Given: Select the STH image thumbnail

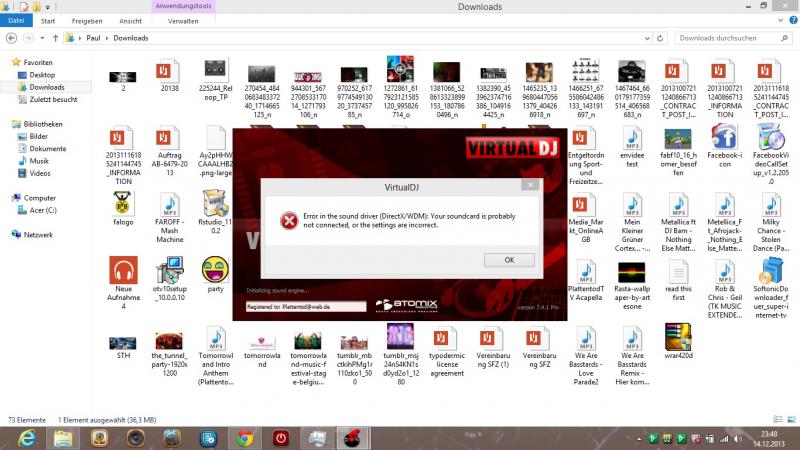Looking at the screenshot, I should [123, 347].
